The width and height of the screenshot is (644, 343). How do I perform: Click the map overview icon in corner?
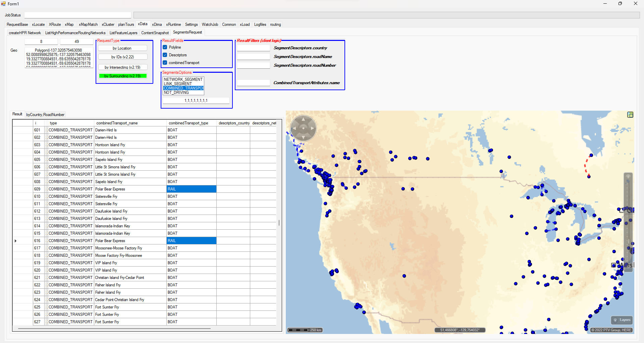630,115
